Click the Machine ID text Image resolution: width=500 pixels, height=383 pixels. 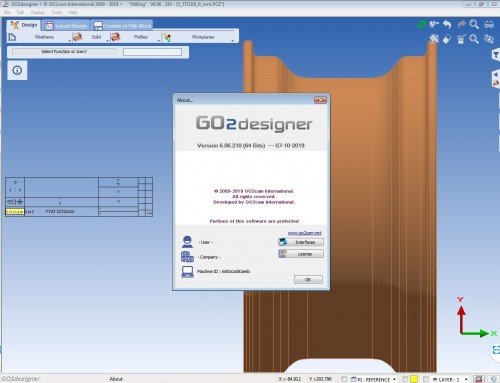[223, 272]
